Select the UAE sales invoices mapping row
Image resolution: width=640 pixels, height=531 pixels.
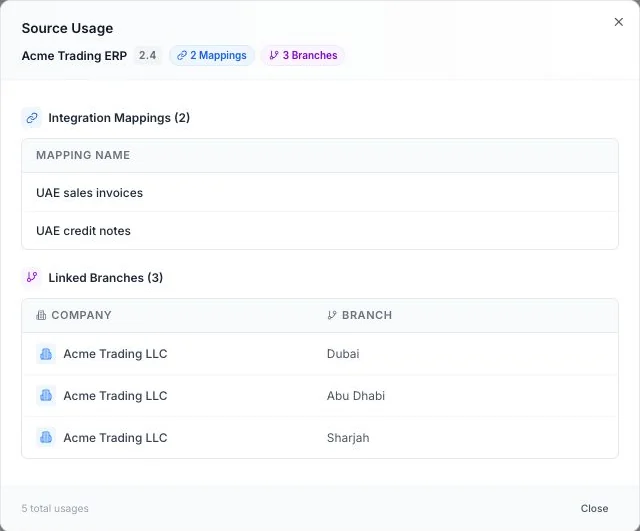point(320,193)
